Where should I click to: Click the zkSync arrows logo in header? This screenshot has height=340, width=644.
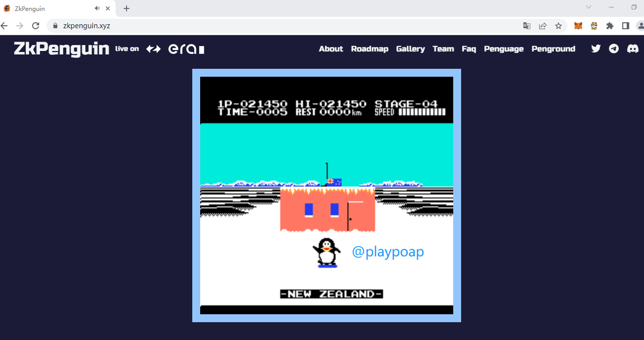click(153, 49)
